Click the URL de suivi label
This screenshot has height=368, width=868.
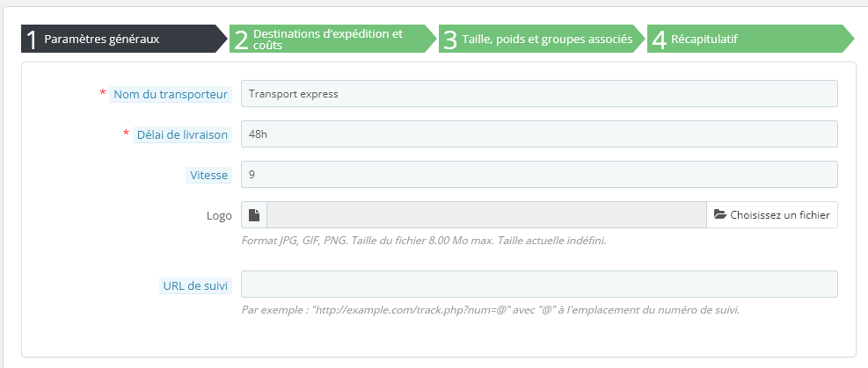(x=195, y=285)
